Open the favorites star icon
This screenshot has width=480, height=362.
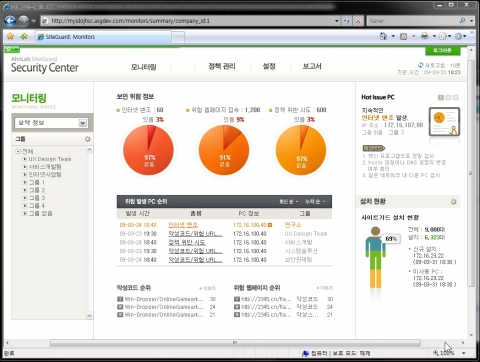[x=10, y=36]
